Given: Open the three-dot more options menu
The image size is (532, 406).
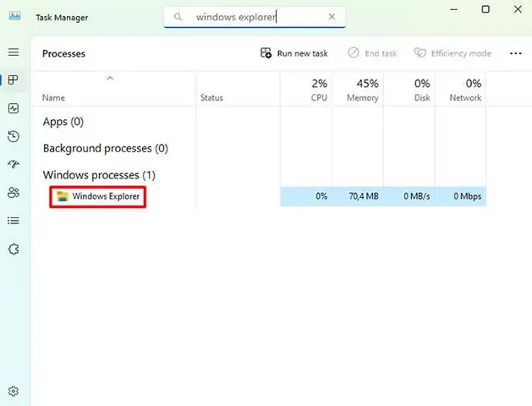Looking at the screenshot, I should point(515,53).
